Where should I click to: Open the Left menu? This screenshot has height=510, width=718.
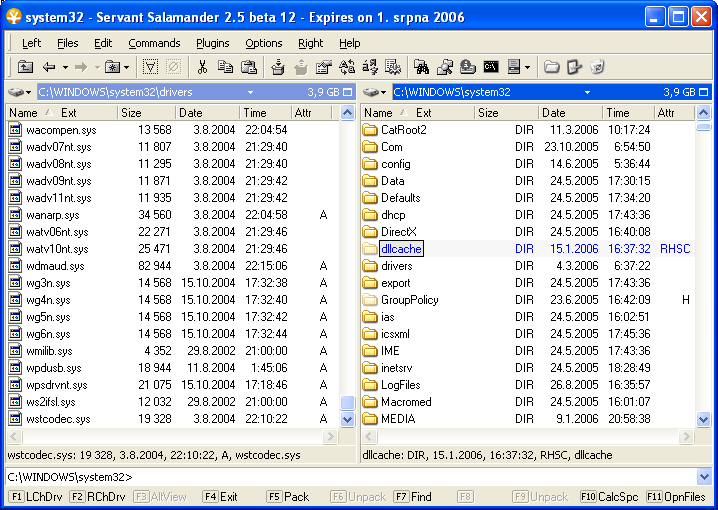point(31,43)
